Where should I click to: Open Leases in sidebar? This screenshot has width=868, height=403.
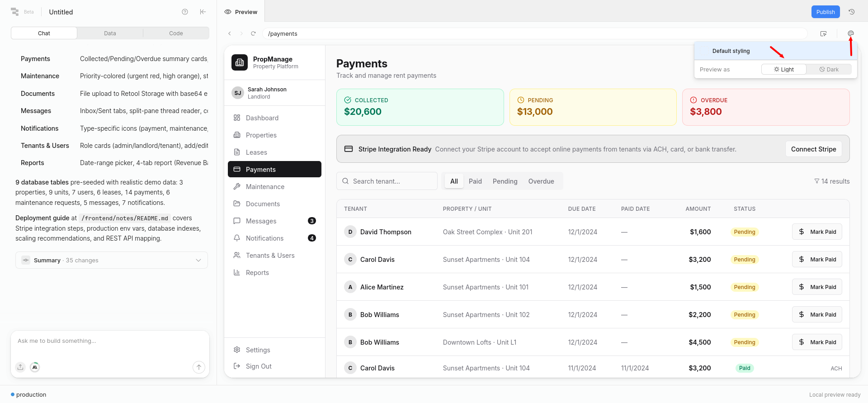(x=274, y=152)
